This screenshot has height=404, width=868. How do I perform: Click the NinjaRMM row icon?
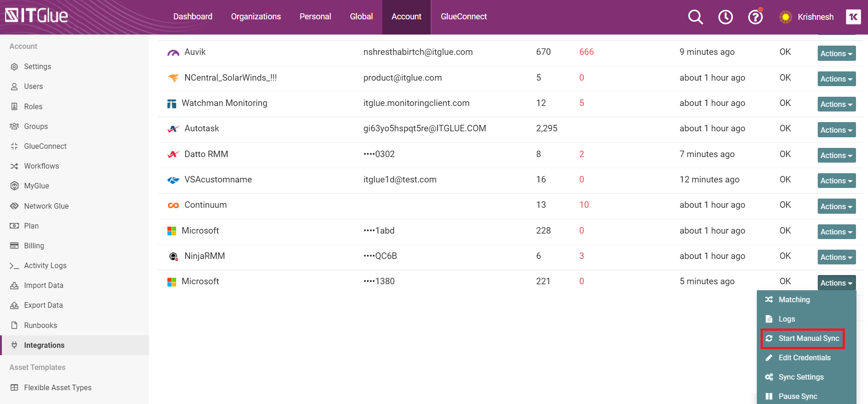[173, 257]
